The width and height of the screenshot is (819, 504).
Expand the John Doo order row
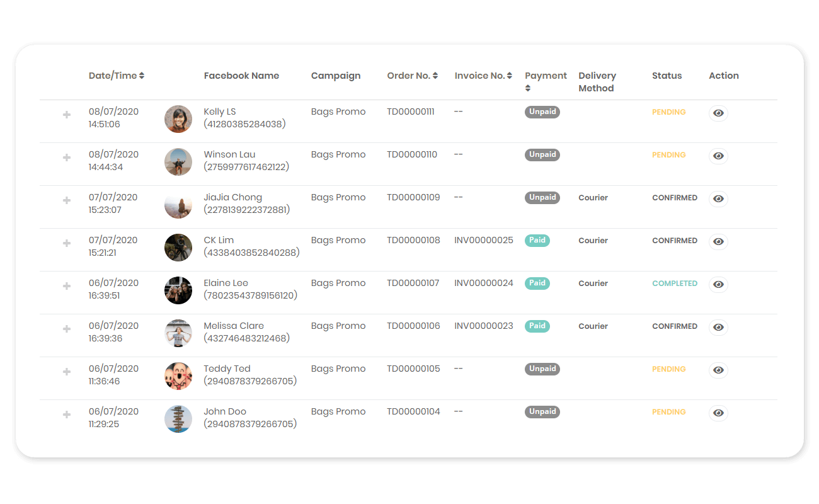(x=67, y=415)
